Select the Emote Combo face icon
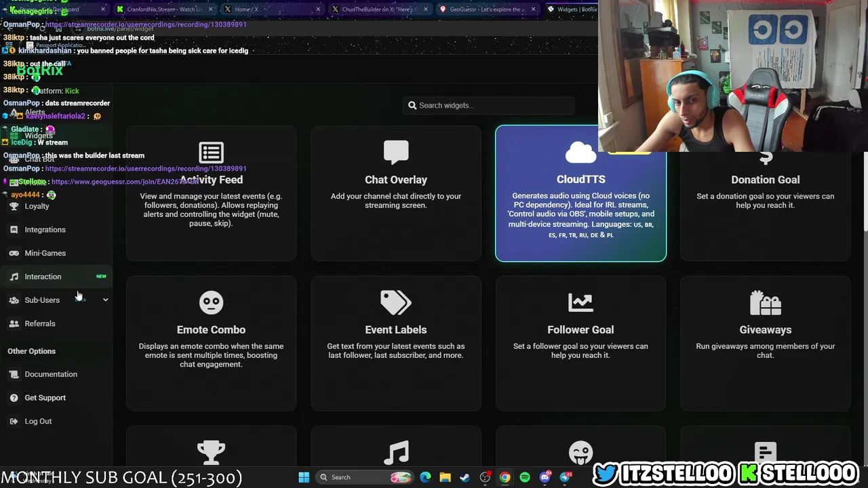 click(211, 302)
